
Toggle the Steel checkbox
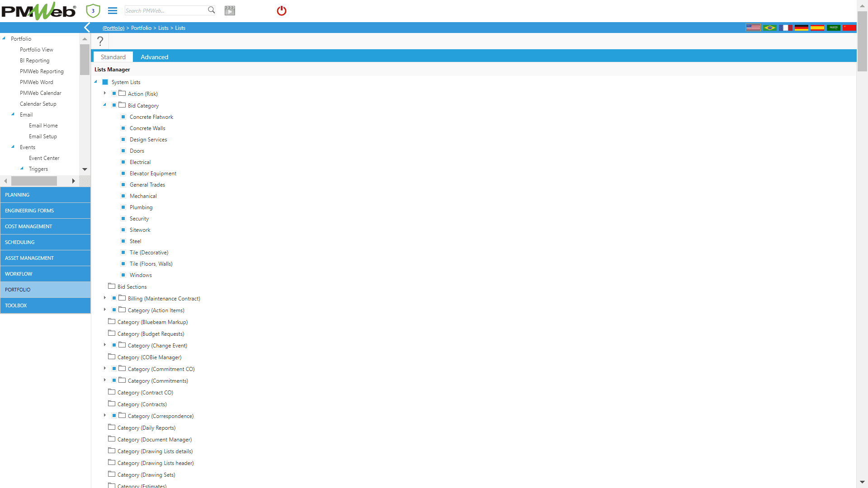[x=123, y=241]
